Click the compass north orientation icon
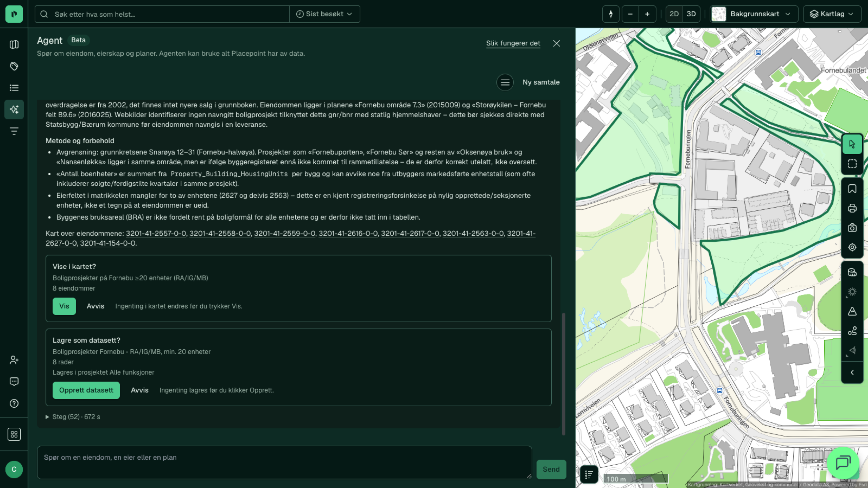The height and width of the screenshot is (488, 868). point(611,14)
